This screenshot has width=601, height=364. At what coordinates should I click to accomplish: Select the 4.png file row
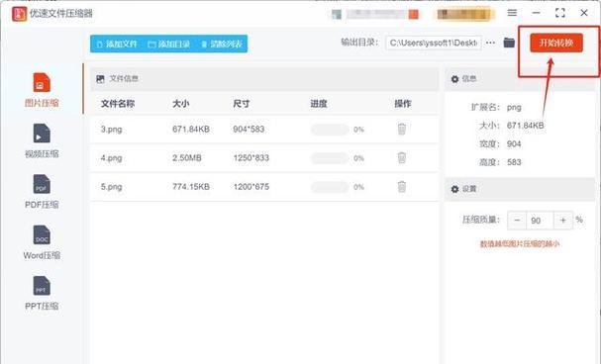click(264, 157)
